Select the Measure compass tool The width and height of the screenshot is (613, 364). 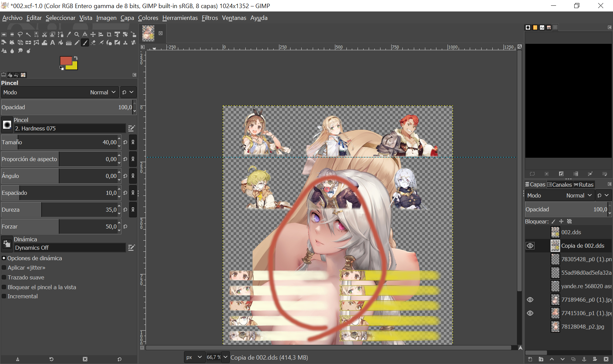85,34
